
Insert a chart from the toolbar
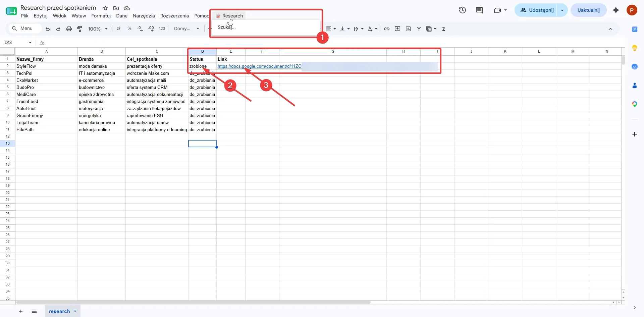pos(408,29)
